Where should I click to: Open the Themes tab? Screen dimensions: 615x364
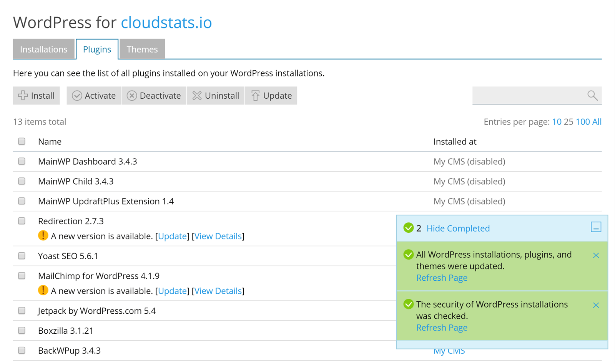click(x=142, y=49)
